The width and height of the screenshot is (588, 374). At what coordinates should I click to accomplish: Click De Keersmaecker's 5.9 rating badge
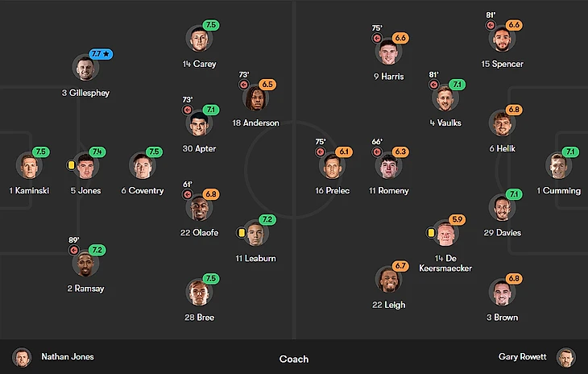point(458,219)
